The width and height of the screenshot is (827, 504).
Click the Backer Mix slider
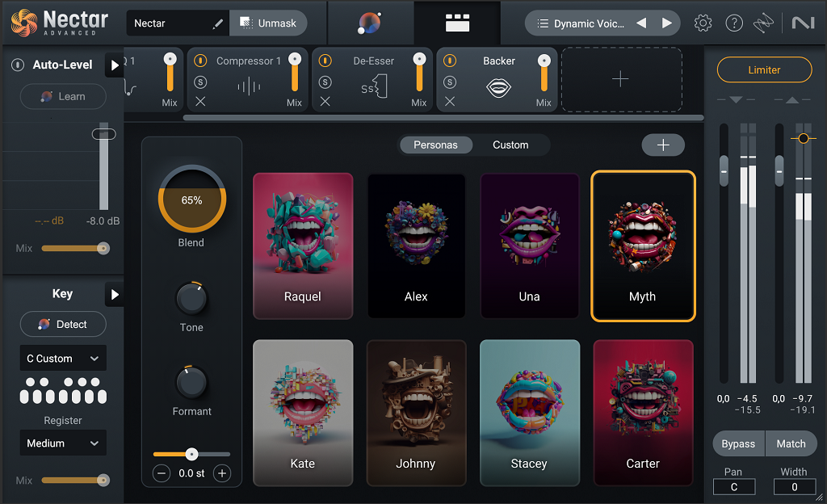544,73
